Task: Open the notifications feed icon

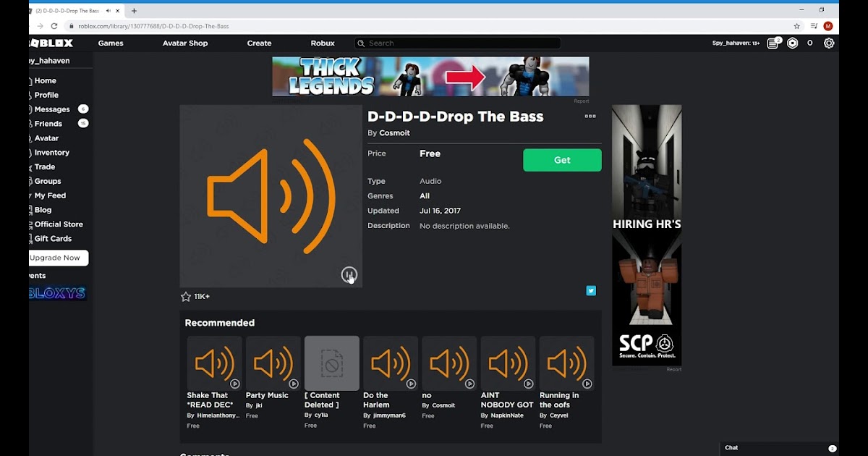Action: [773, 43]
